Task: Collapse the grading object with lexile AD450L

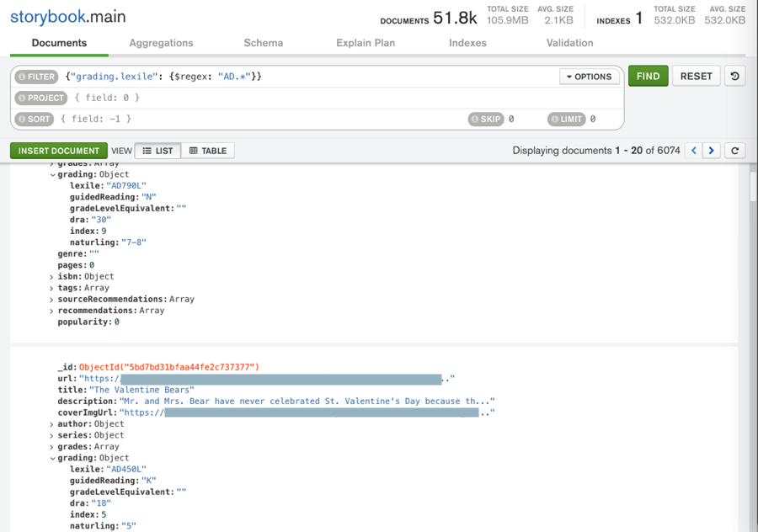Action: coord(52,459)
